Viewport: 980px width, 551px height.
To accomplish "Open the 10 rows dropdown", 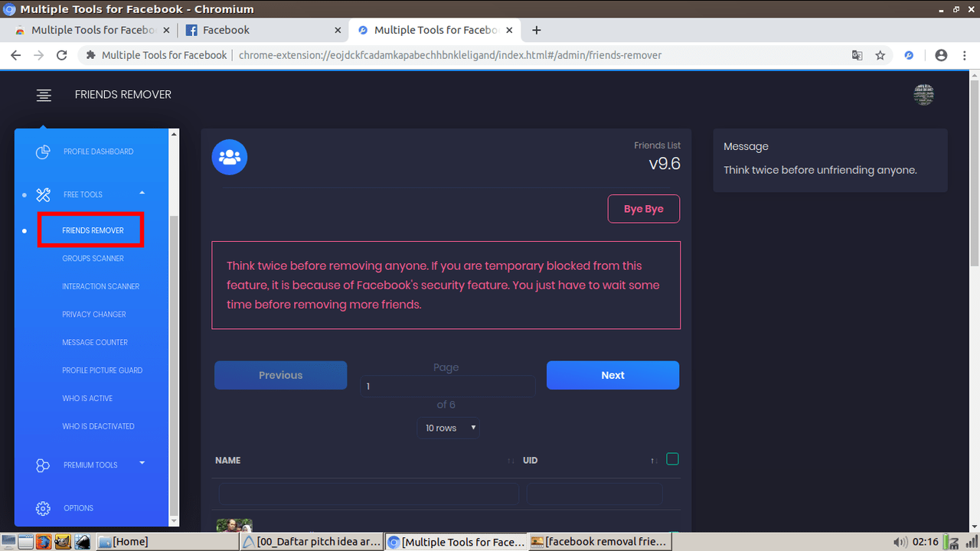I will tap(449, 428).
